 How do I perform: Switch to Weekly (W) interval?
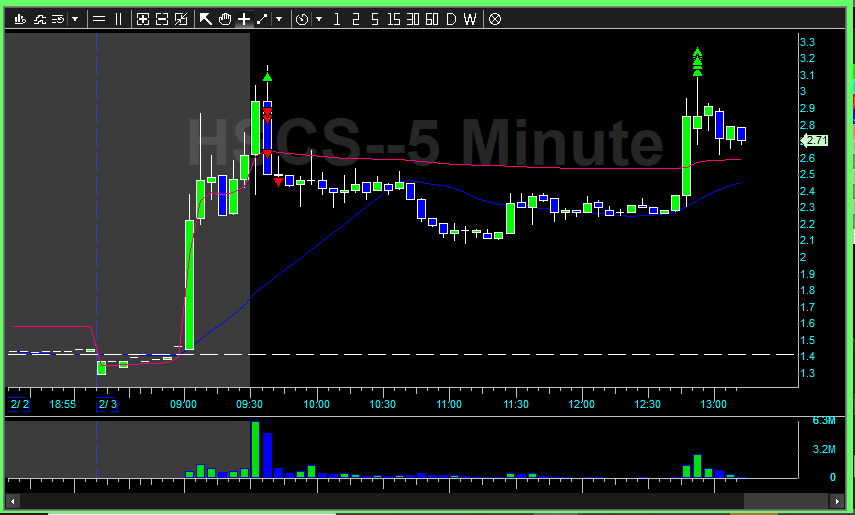click(470, 20)
